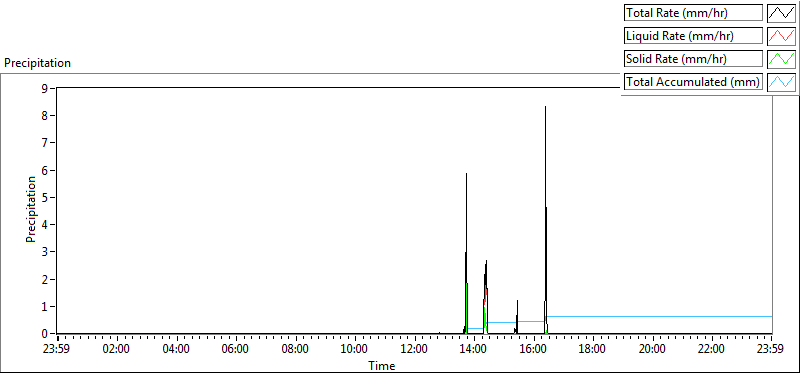Select the Solid Rate (mm/hr) legend label
Viewport: 800px width, 373px height.
coord(693,59)
